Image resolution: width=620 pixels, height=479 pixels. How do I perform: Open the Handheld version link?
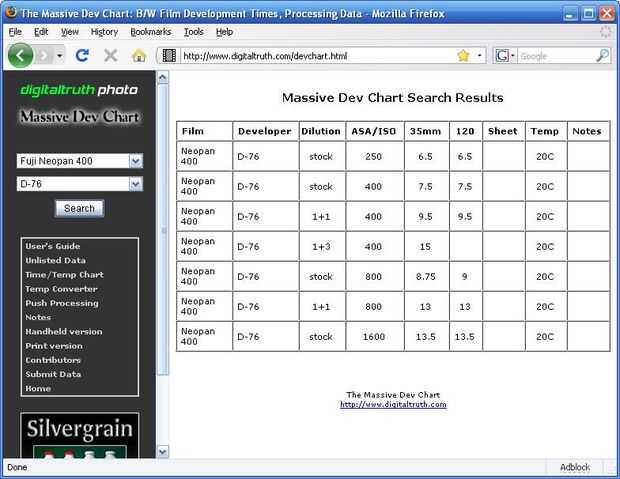(x=64, y=331)
